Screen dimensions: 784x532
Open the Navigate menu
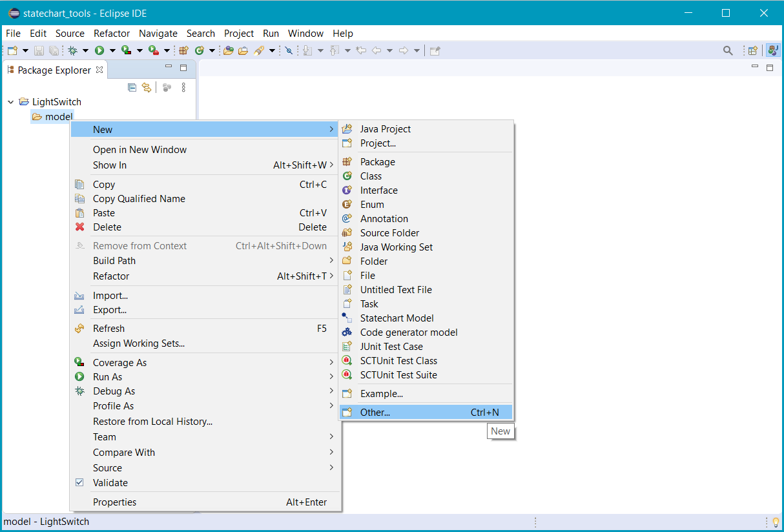[158, 34]
